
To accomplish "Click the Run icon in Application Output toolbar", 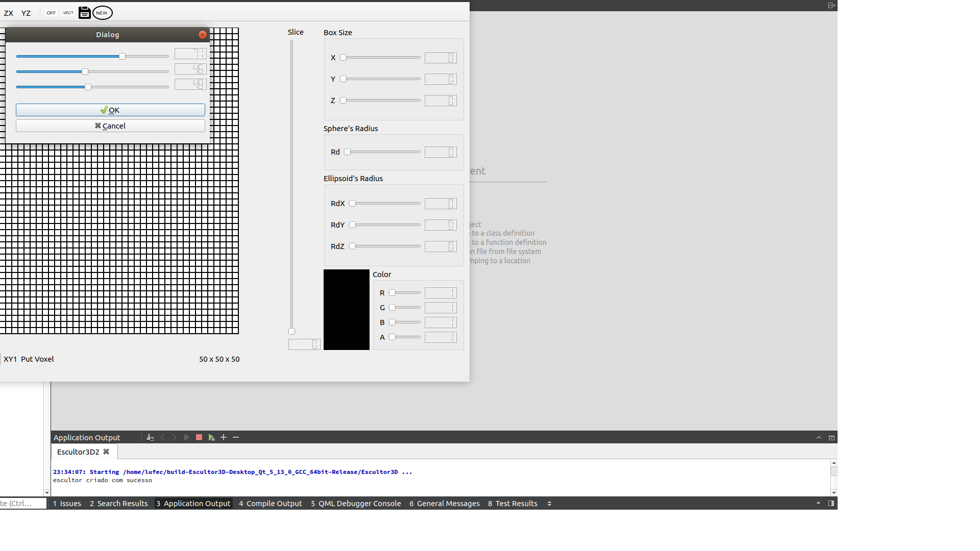I will [x=187, y=437].
